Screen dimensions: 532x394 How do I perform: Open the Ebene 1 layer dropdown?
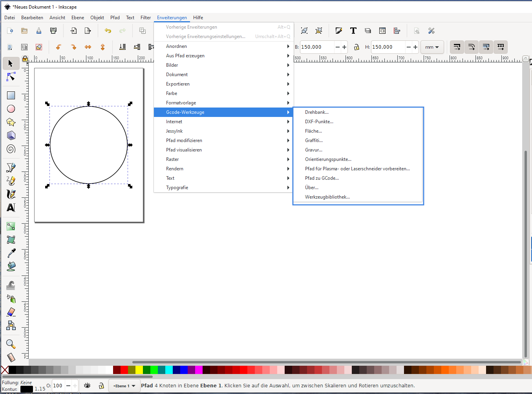click(124, 386)
